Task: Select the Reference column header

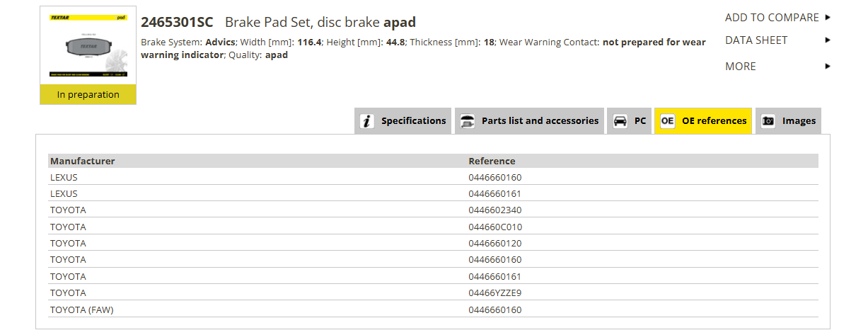Action: click(492, 161)
